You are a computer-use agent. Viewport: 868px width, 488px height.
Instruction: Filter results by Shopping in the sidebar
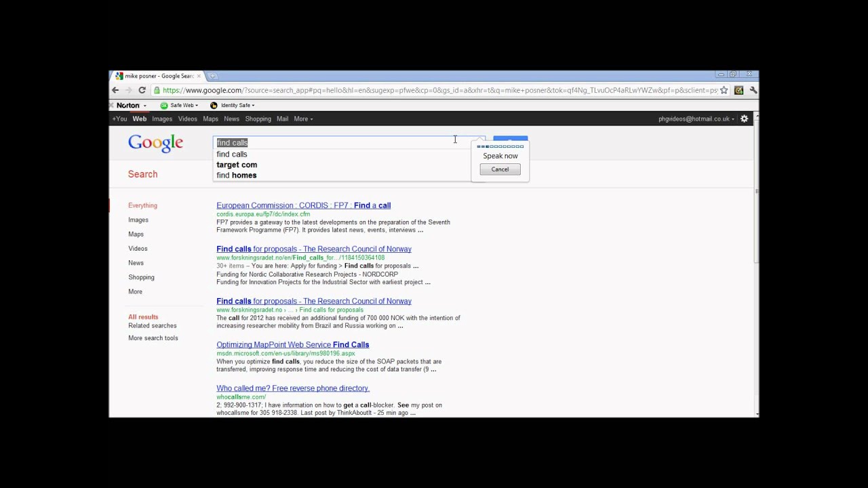pyautogui.click(x=141, y=277)
